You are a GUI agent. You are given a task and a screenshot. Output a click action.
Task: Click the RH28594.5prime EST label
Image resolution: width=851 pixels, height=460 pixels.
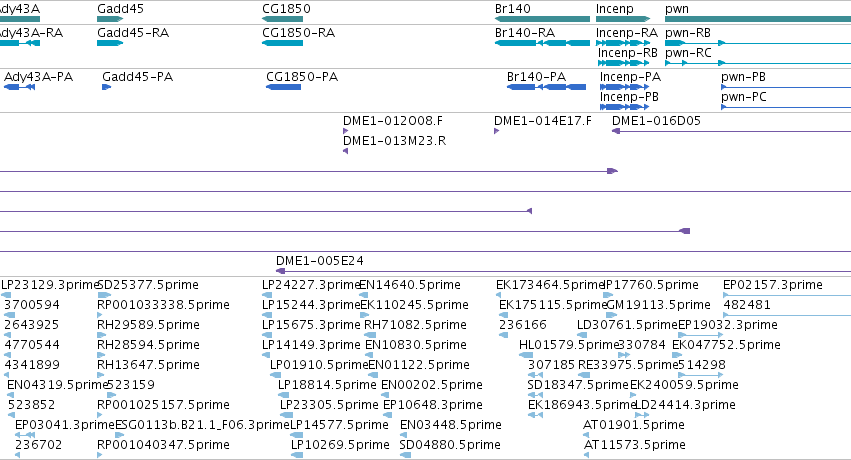[148, 345]
